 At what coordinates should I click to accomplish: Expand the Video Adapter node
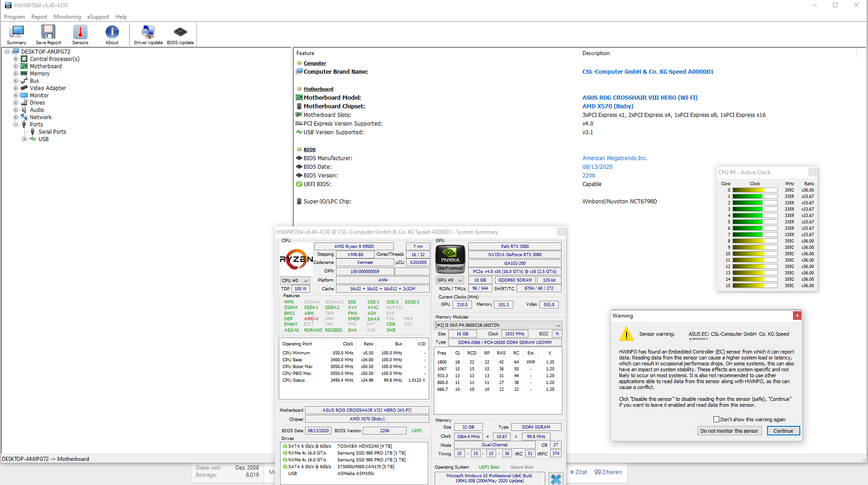15,88
